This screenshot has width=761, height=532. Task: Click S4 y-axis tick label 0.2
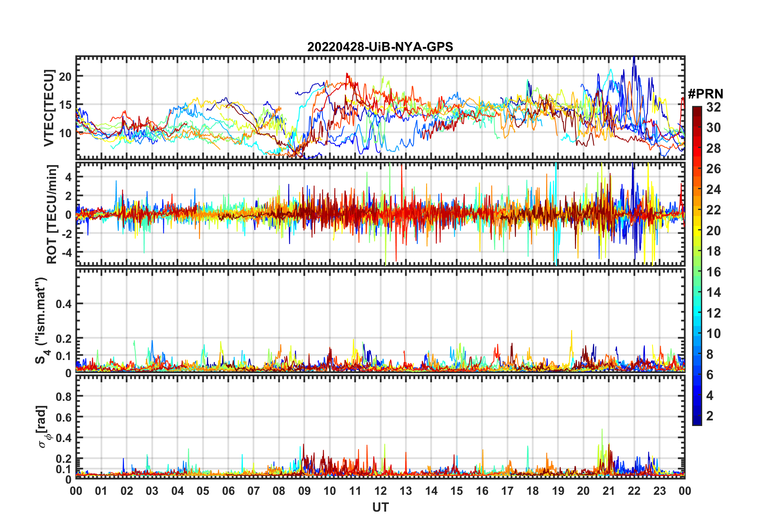(64, 338)
